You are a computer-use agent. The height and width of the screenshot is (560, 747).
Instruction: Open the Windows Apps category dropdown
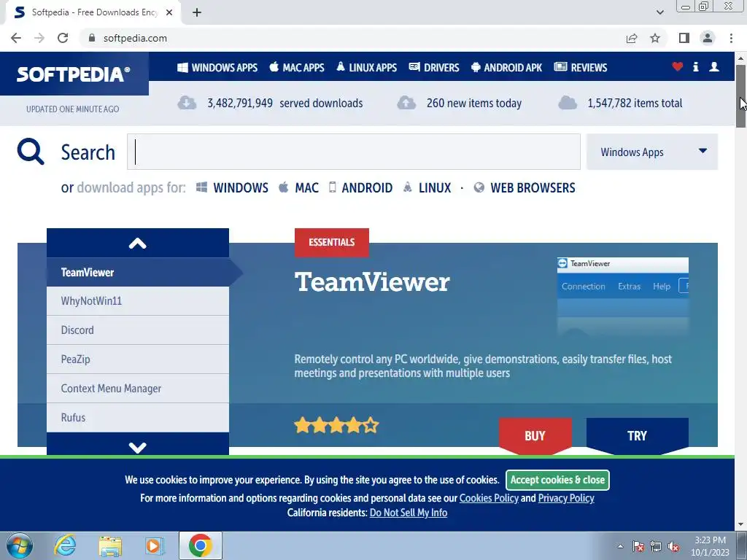(x=652, y=152)
